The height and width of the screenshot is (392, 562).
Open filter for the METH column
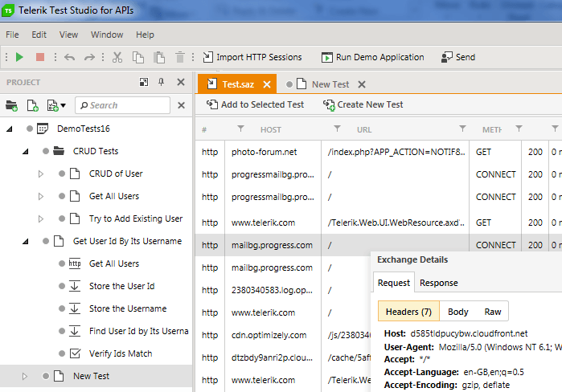519,129
